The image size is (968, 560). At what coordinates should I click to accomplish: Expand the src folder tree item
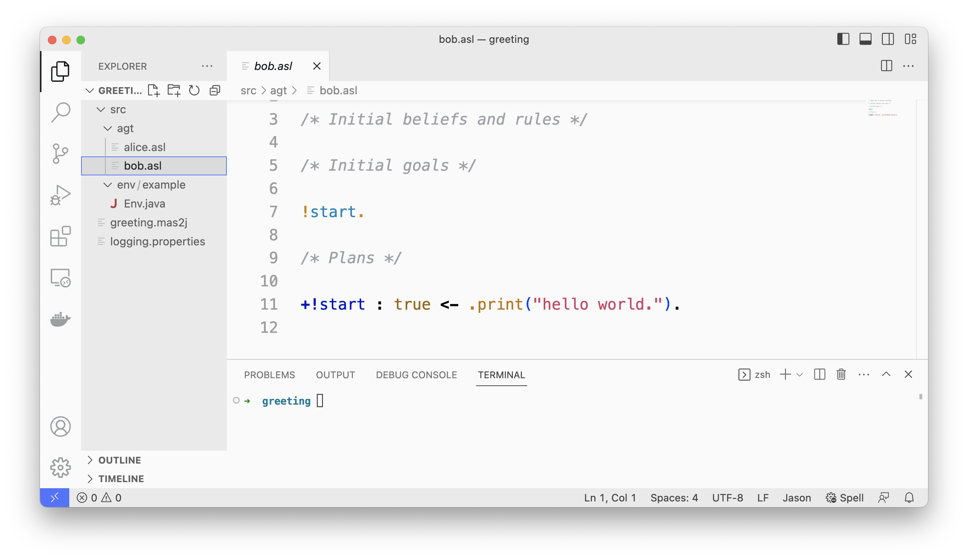[x=103, y=109]
